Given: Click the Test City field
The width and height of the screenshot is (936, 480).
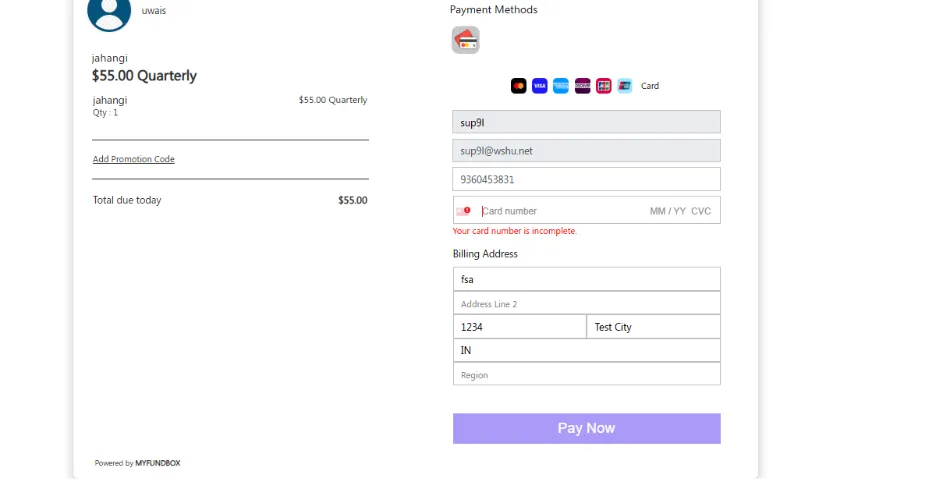Looking at the screenshot, I should click(654, 327).
